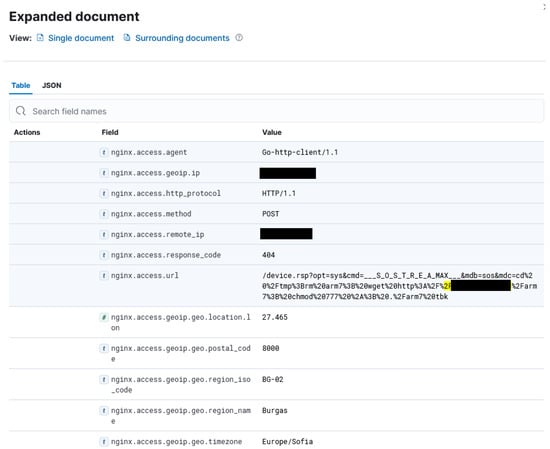The image size is (550, 449).
Task: Click the type icon beside nginx.access.url
Action: pos(104,275)
